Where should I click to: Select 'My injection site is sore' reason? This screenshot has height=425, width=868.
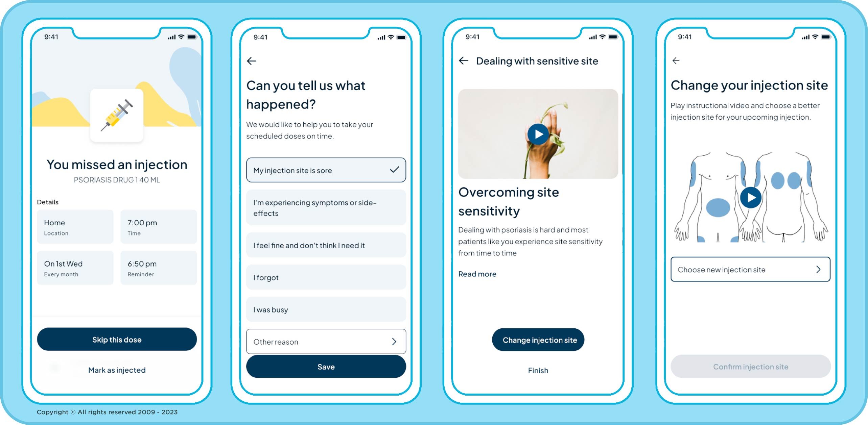coord(326,170)
